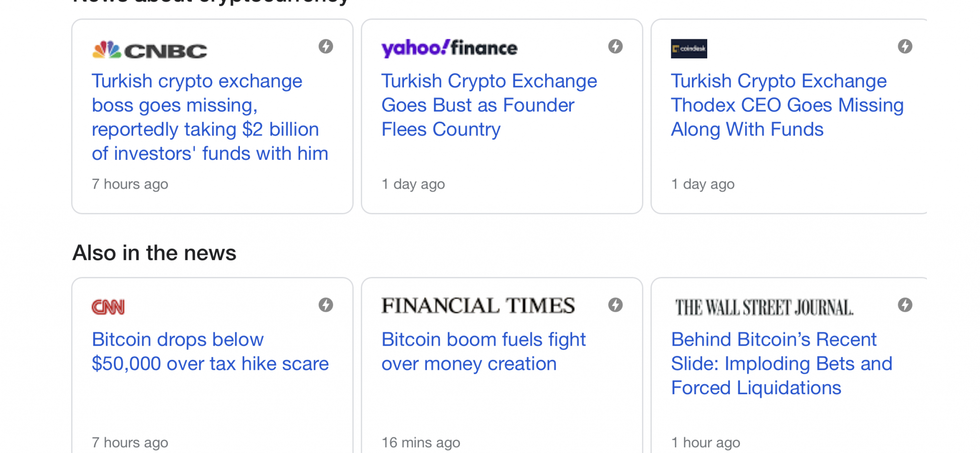Open 'Bitcoin drops below $50,000' CNN headline

point(210,351)
